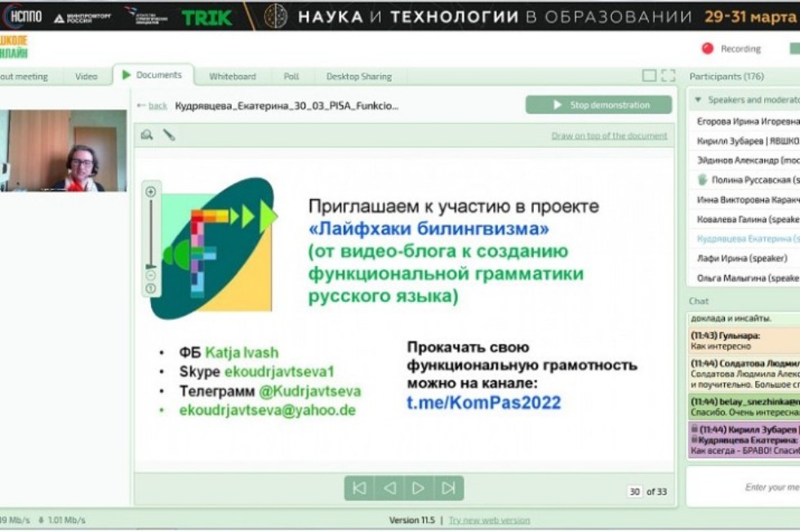
Task: Open the Desktop Sharing tab
Action: coord(358,77)
